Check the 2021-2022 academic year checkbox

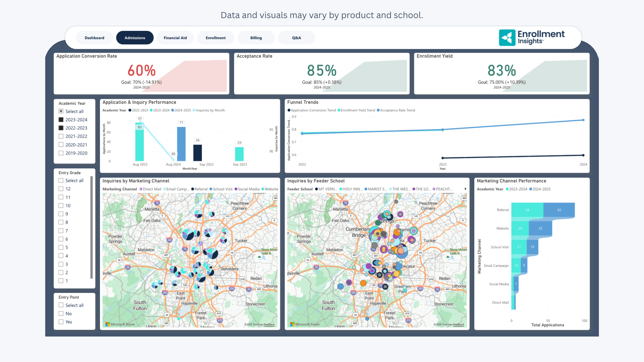coord(61,136)
